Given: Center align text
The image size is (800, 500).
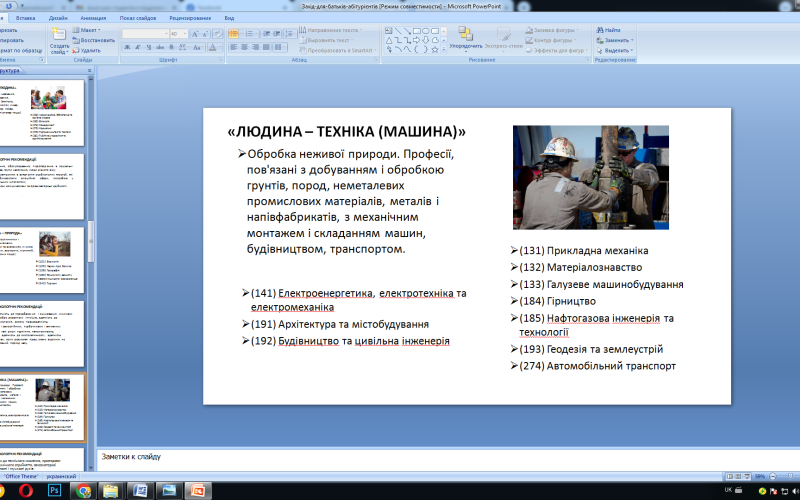Looking at the screenshot, I should [244, 47].
